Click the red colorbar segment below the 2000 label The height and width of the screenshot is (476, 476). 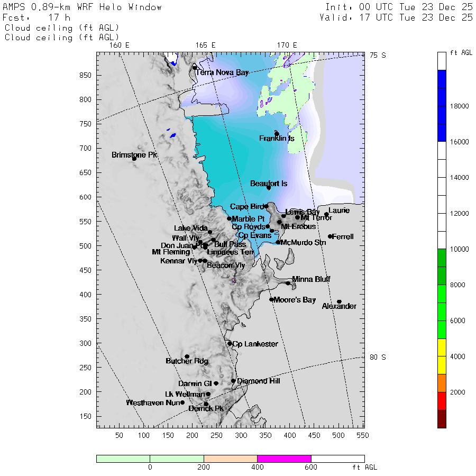[442, 401]
